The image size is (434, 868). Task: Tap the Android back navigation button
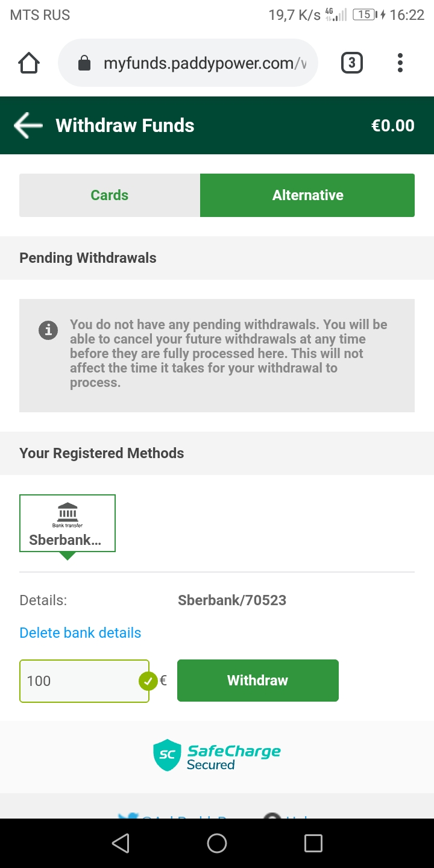tap(121, 843)
